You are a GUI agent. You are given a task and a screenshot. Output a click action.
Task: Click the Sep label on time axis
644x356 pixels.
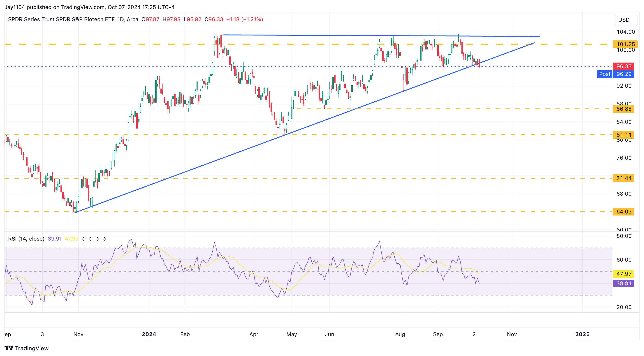click(438, 334)
